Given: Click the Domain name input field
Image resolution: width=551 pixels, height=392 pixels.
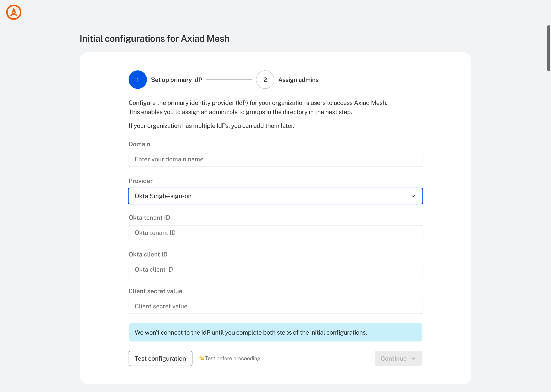Looking at the screenshot, I should point(275,159).
